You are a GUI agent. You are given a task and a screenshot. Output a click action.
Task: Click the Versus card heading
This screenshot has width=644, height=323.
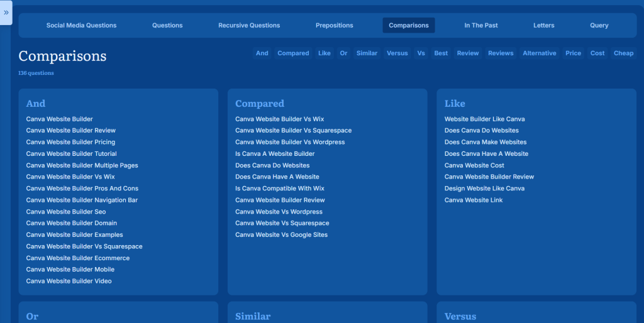click(x=460, y=317)
